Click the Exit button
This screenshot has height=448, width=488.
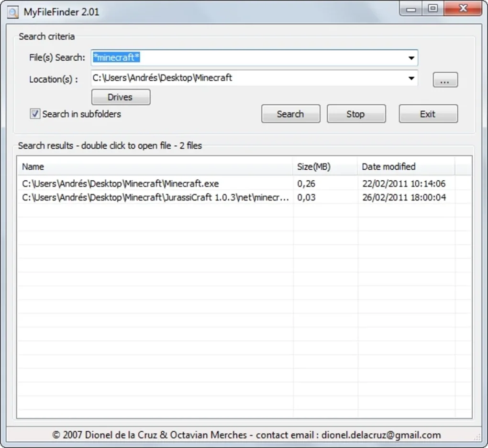[x=428, y=114]
